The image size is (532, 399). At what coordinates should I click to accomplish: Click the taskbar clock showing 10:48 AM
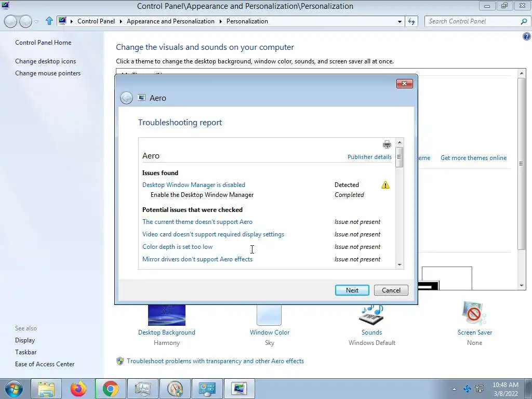click(505, 389)
